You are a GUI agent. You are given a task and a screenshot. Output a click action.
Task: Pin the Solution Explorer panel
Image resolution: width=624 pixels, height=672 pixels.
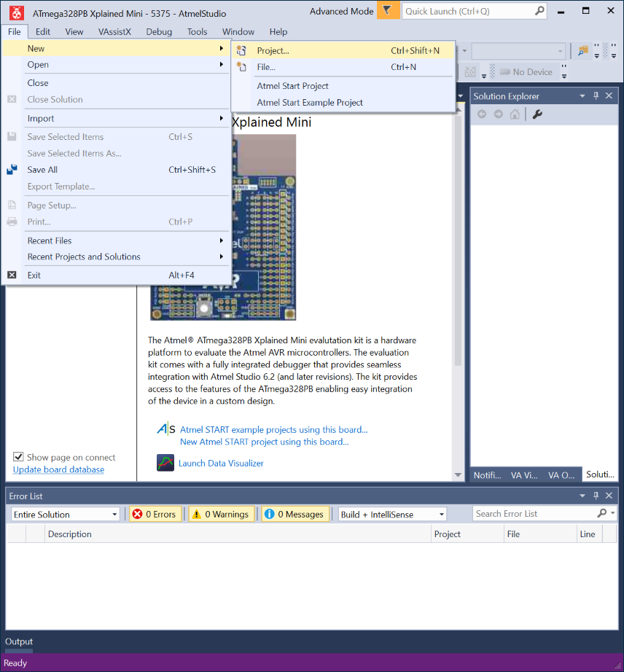(x=596, y=96)
